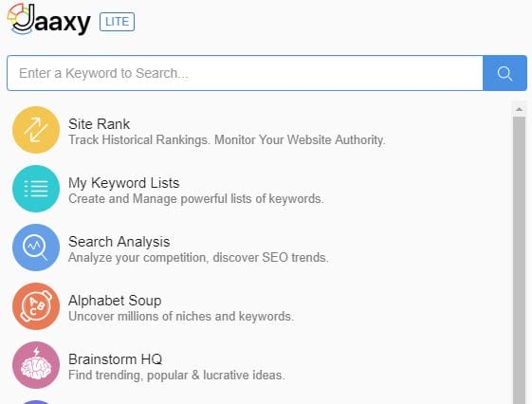This screenshot has width=532, height=404.
Task: Click the partially visible purple icon at bottom
Action: pos(36,402)
